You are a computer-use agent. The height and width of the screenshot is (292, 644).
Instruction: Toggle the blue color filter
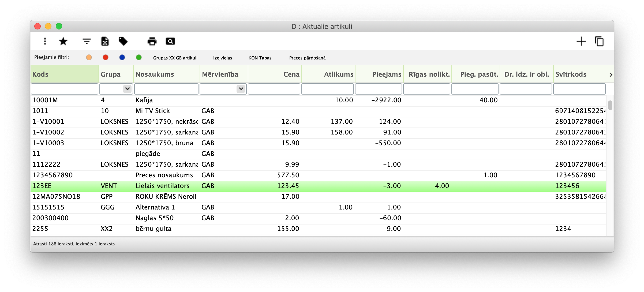pyautogui.click(x=122, y=57)
